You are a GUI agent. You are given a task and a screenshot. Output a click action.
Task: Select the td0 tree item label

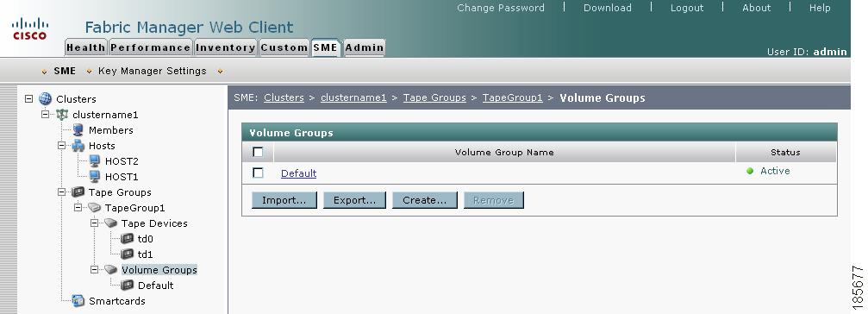[145, 239]
